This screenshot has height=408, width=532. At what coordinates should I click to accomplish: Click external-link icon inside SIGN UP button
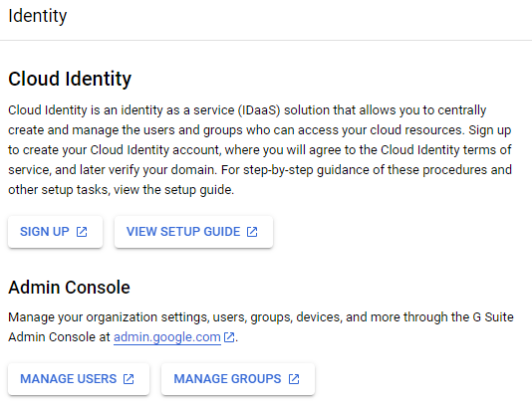82,232
